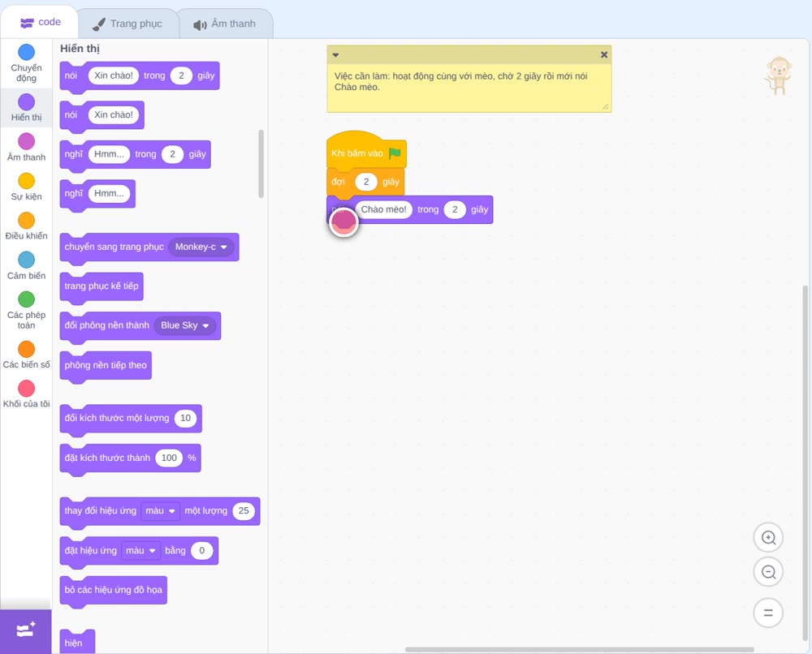Select the Sự kiện category circle
The height and width of the screenshot is (654, 812).
[x=27, y=181]
